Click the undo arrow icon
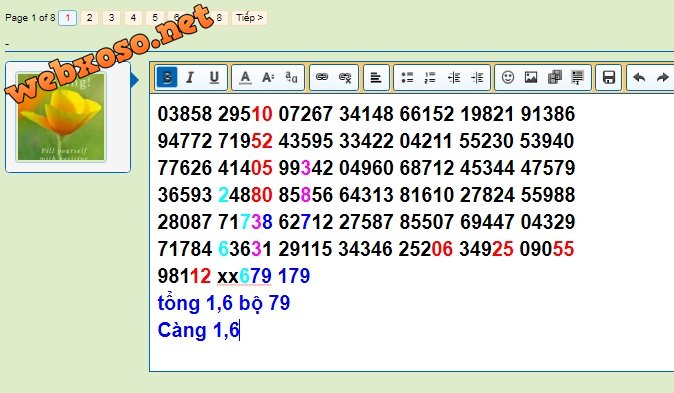Screen dimensions: 674x393 coord(639,78)
